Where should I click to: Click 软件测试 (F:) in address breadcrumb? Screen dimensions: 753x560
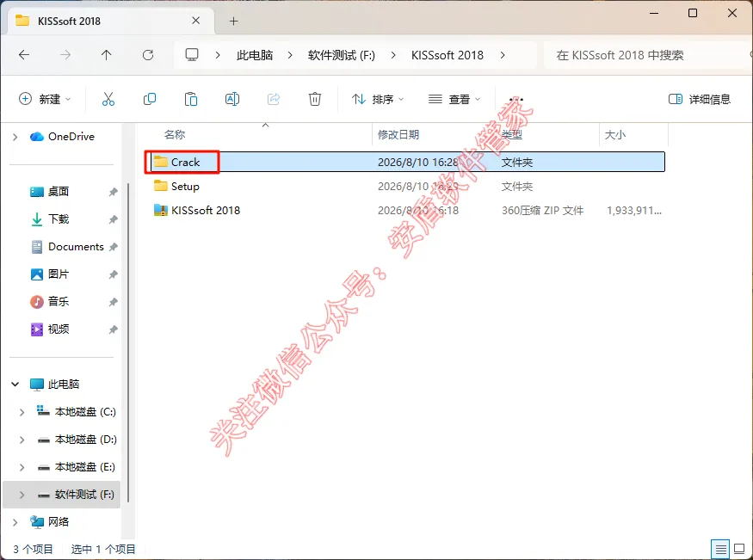click(342, 55)
